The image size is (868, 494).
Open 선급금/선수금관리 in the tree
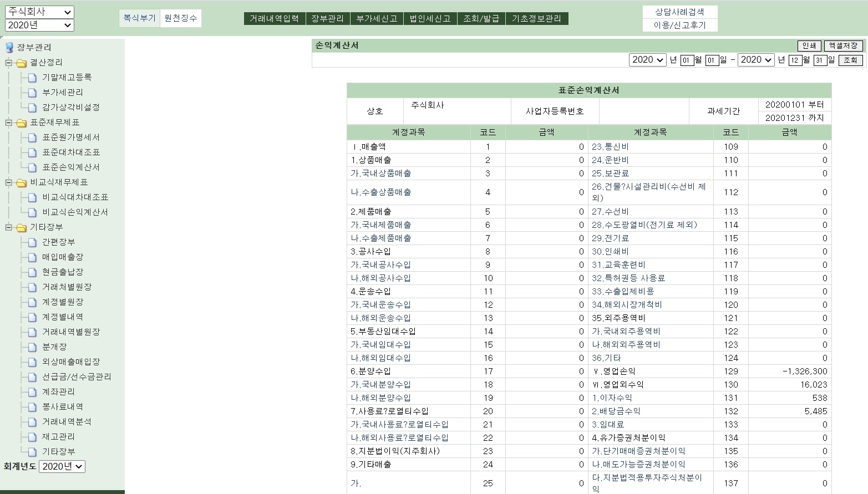(x=77, y=377)
